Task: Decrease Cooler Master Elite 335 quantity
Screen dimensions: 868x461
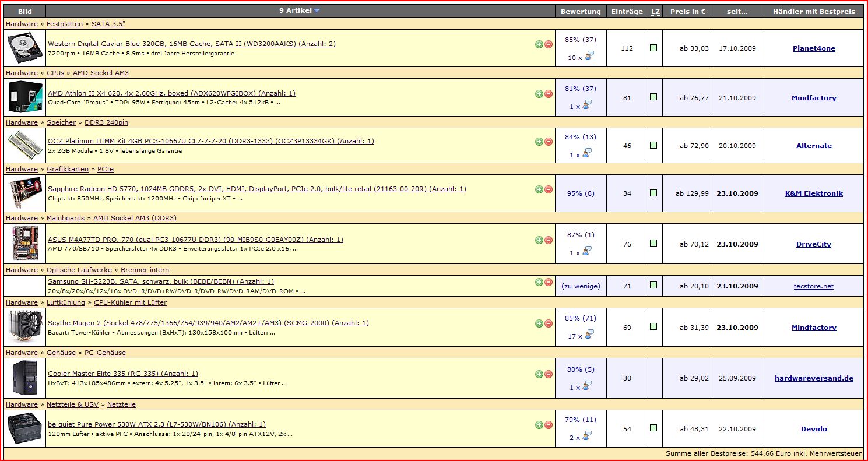Action: point(549,374)
